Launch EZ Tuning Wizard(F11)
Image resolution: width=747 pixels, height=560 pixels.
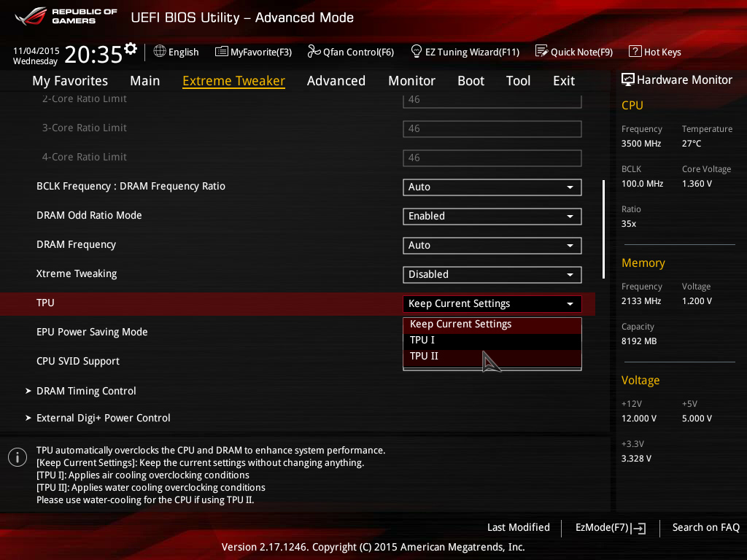(x=465, y=52)
